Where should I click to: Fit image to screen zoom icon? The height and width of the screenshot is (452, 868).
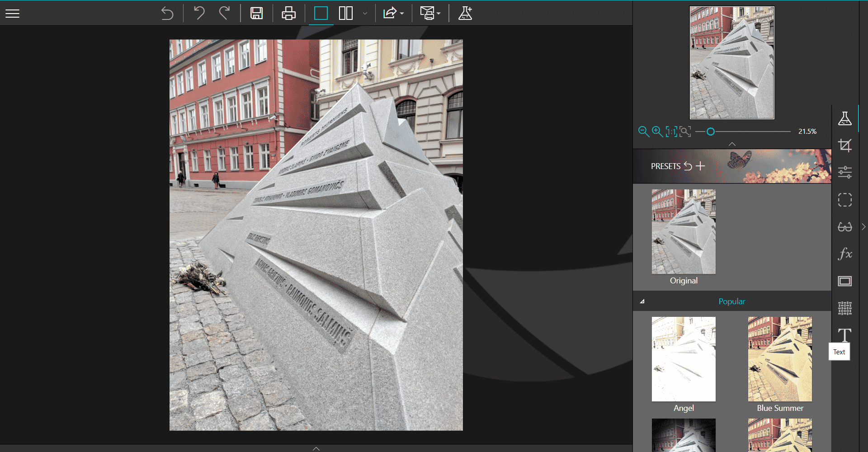click(x=685, y=132)
